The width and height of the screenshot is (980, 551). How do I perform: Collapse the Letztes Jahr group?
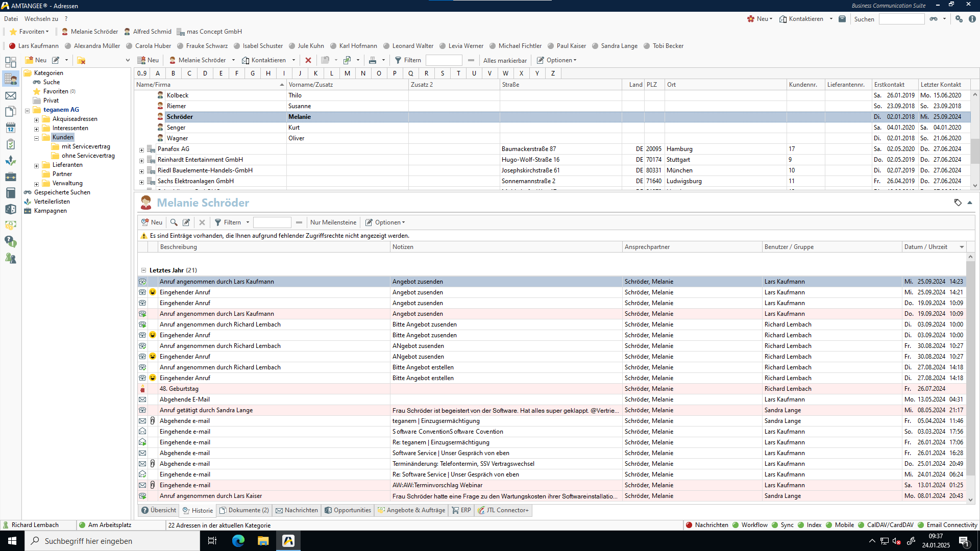[143, 270]
